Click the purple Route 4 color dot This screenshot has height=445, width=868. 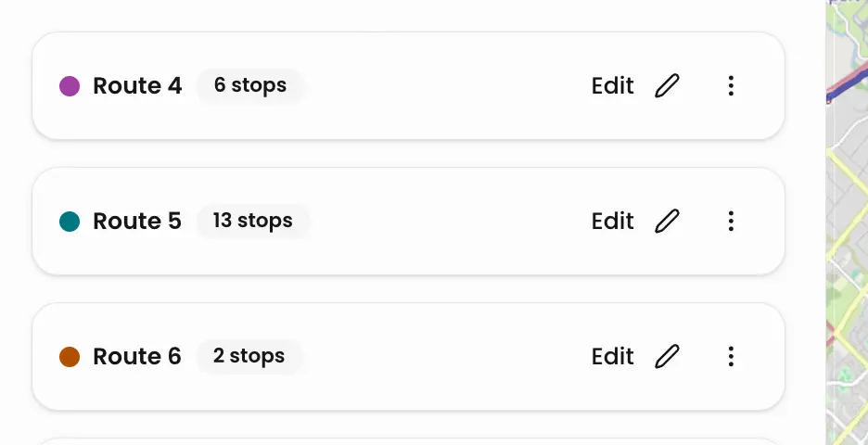point(70,86)
